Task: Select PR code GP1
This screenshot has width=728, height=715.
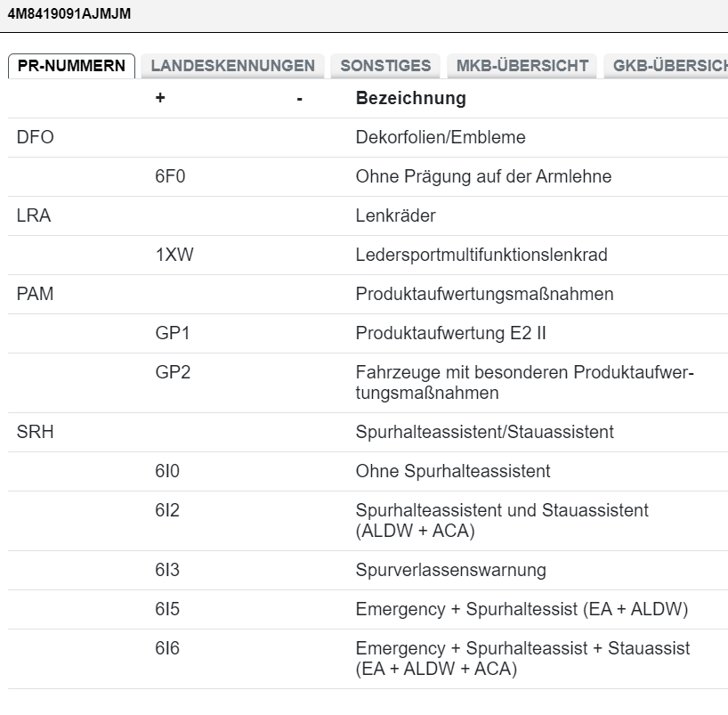Action: pos(173,334)
